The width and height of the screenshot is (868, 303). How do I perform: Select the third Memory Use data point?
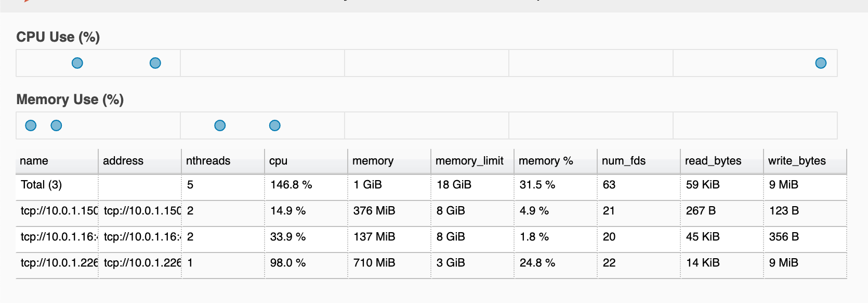coord(220,125)
